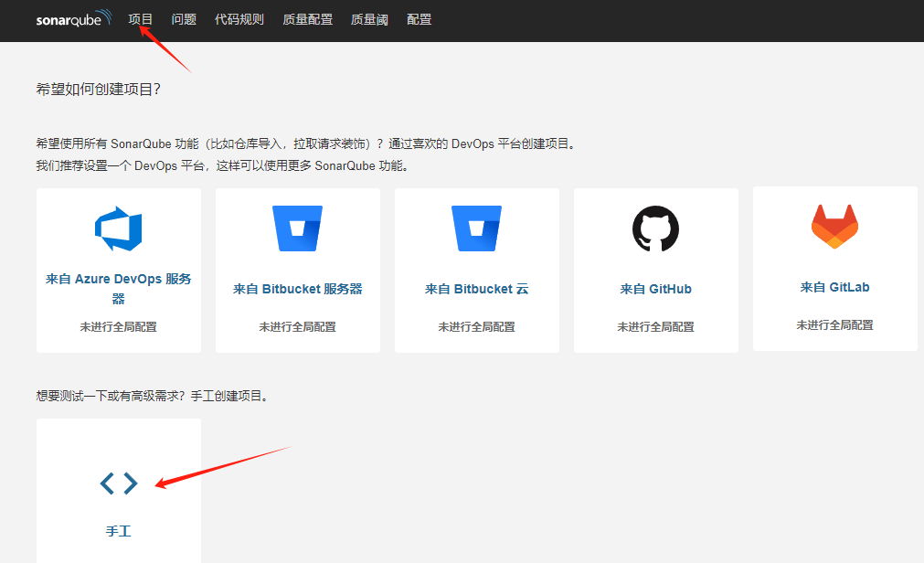The width and height of the screenshot is (924, 563).
Task: Click the Bitbucket Cloud bucket icon
Action: (x=477, y=228)
